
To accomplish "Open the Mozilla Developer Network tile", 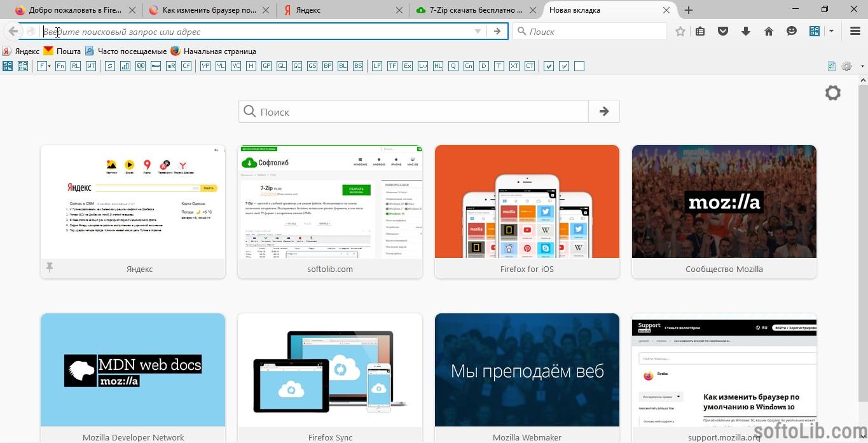I will [133, 378].
